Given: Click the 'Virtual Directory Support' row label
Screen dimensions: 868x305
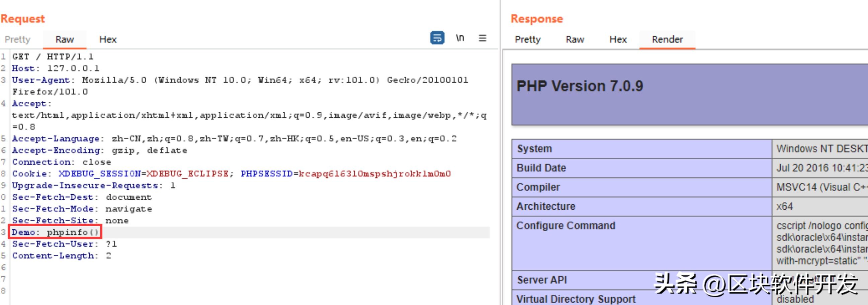Looking at the screenshot, I should (x=576, y=299).
